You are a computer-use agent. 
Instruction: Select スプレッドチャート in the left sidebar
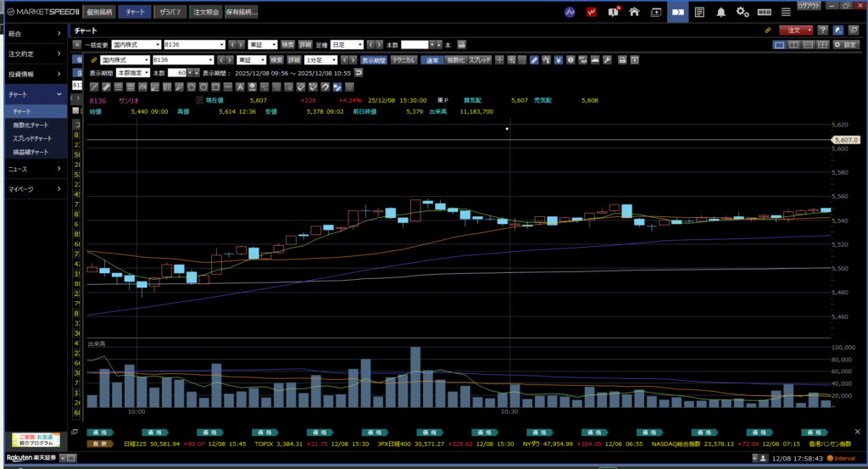[x=32, y=138]
